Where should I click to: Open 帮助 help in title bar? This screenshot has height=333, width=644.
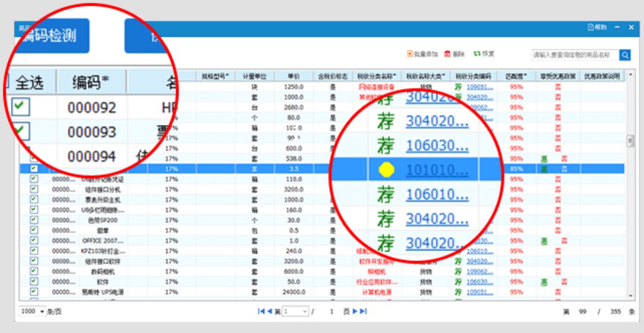[x=597, y=27]
